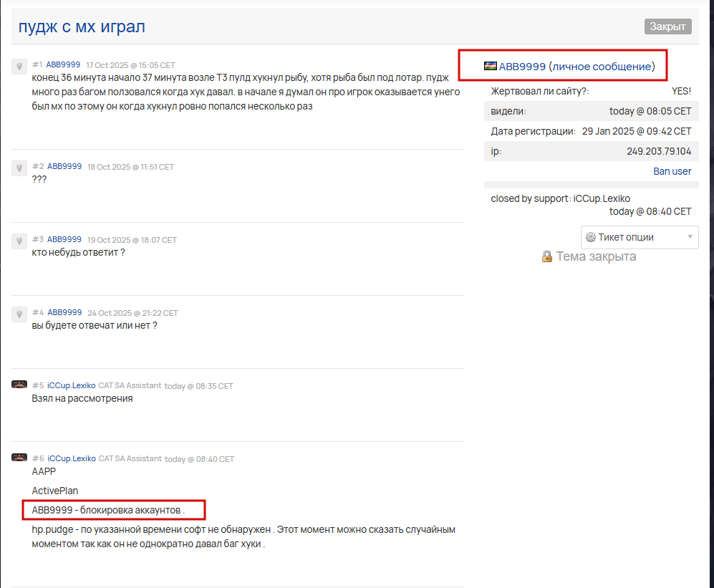This screenshot has width=714, height=588.
Task: Click CAT SA Assistant label in post #6
Action: (130, 458)
